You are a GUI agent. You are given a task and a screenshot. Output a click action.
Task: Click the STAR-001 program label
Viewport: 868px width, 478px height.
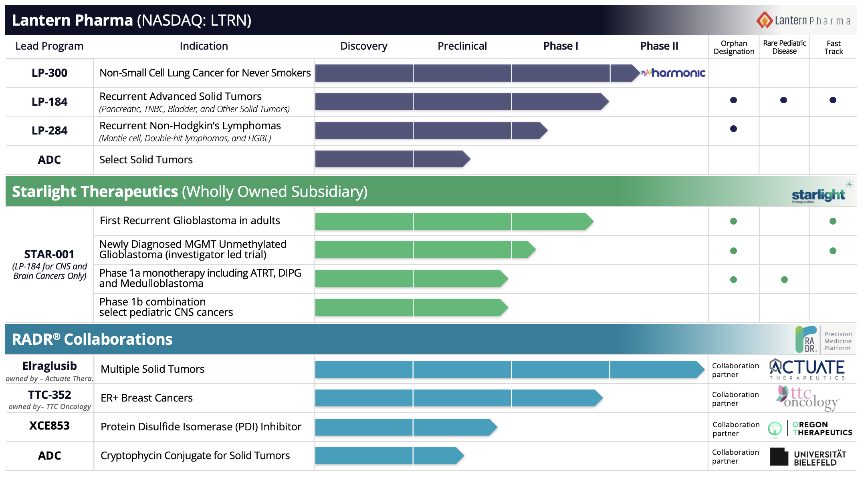[49, 254]
